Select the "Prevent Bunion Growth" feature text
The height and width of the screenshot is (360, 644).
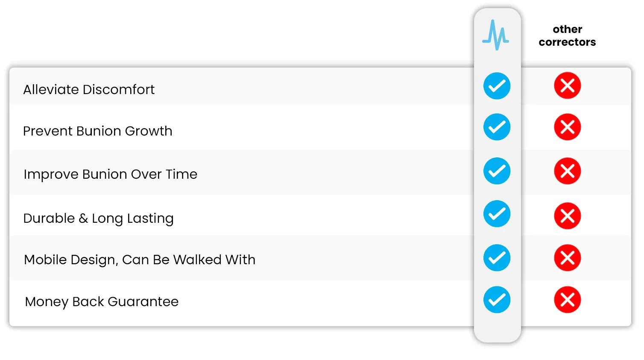[98, 131]
